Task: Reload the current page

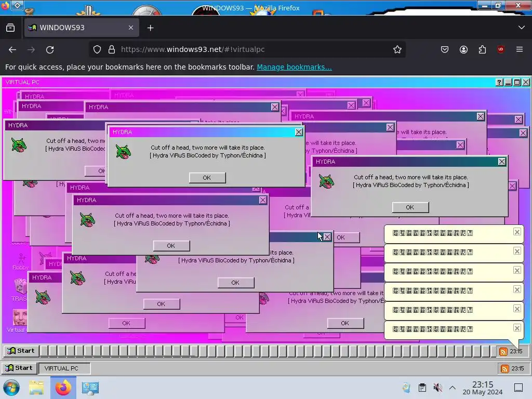Action: coord(50,49)
